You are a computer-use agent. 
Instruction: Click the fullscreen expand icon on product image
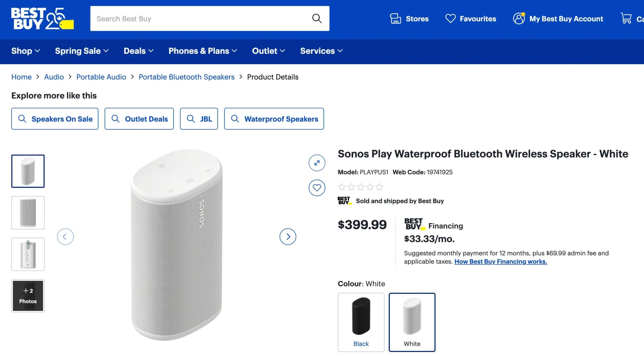317,163
